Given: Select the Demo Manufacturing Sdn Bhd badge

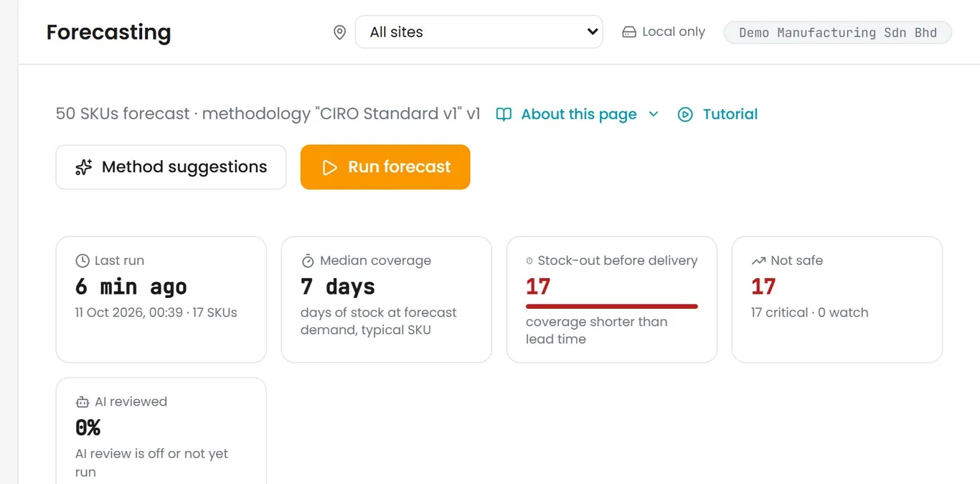Looking at the screenshot, I should [x=838, y=32].
